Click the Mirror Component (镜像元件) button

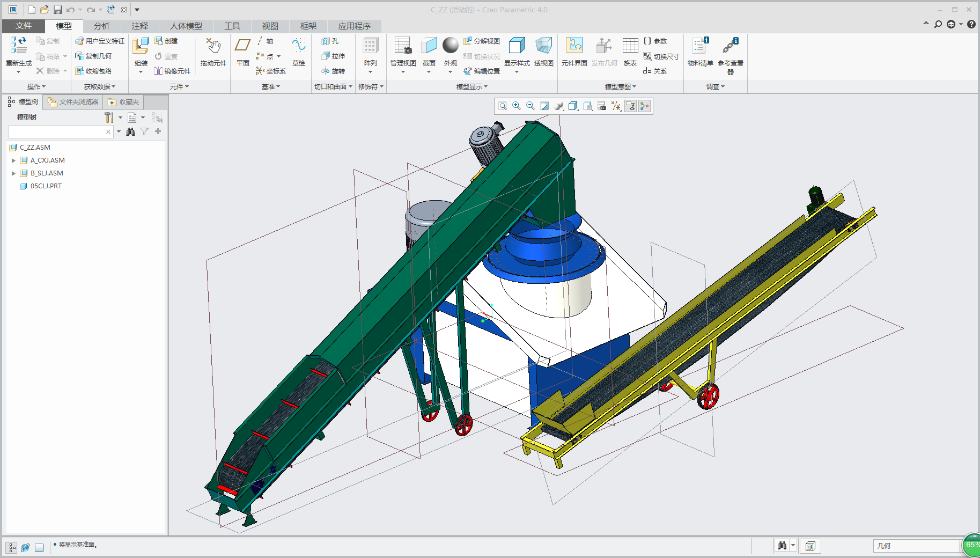coord(172,71)
